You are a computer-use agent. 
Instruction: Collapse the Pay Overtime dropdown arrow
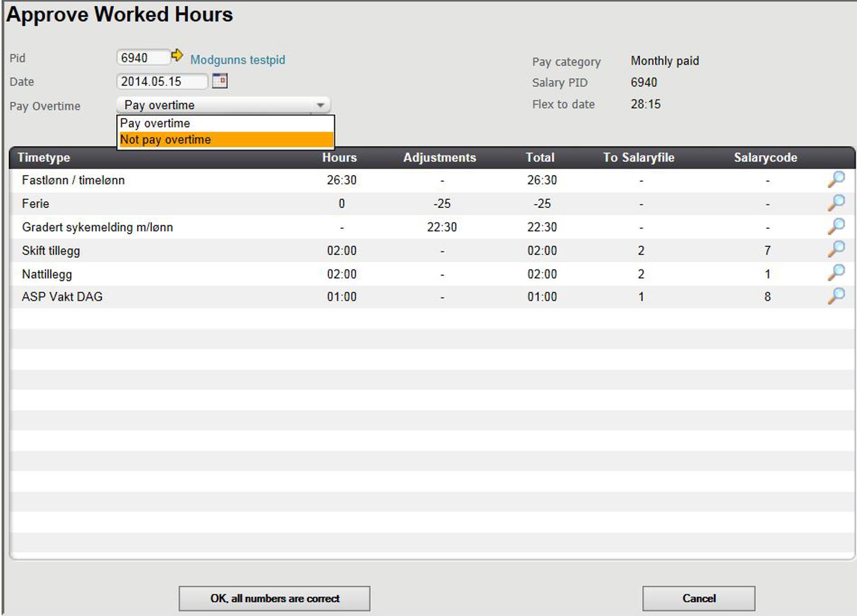pyautogui.click(x=320, y=105)
